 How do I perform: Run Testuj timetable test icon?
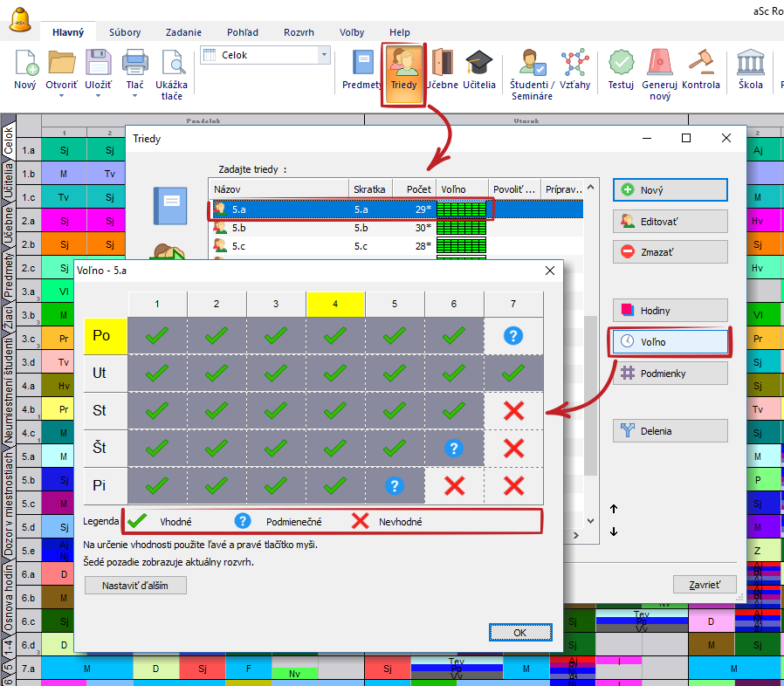[x=621, y=70]
